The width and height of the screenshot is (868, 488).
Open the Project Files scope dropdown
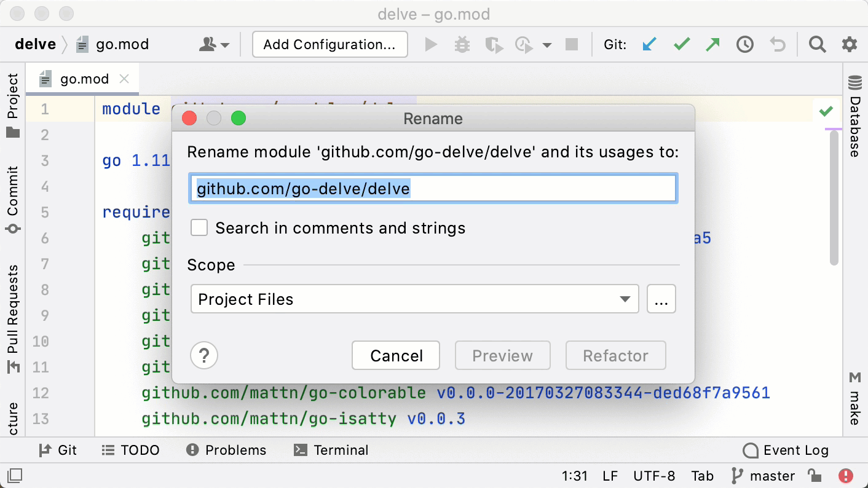(x=414, y=299)
